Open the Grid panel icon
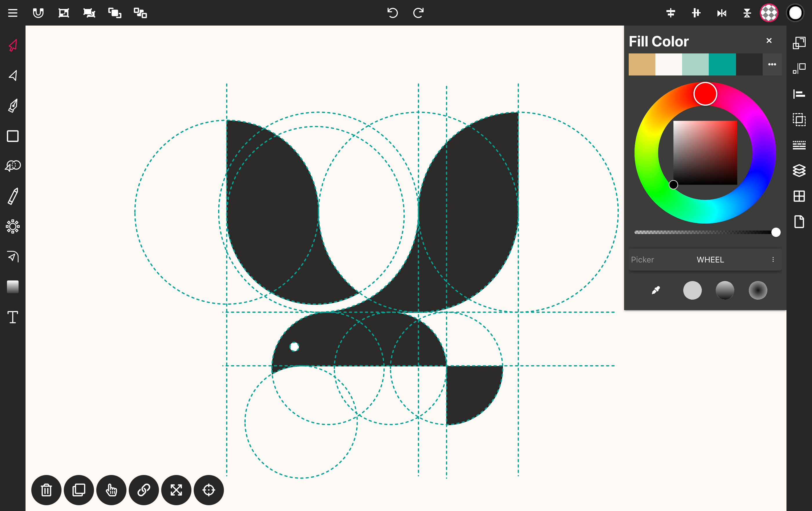Image resolution: width=812 pixels, height=511 pixels. [x=799, y=196]
